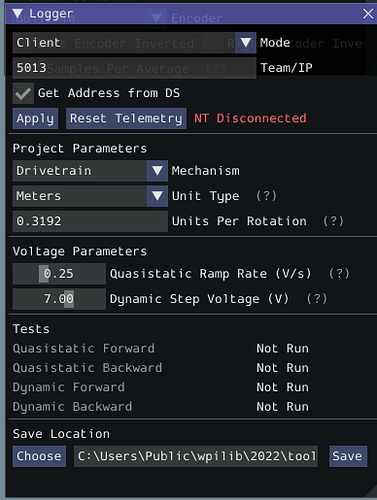Select the Dynamic Backward test
Screen dimensions: 377x500
[x=72, y=407]
